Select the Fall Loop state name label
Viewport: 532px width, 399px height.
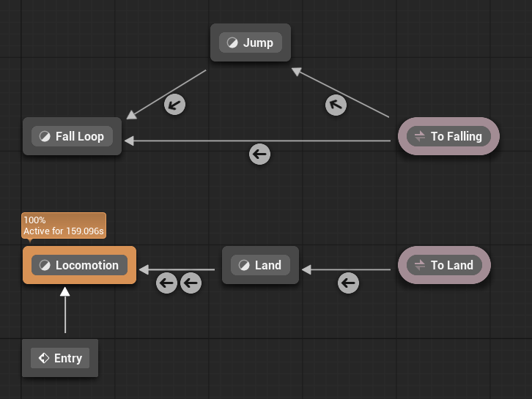pyautogui.click(x=80, y=136)
